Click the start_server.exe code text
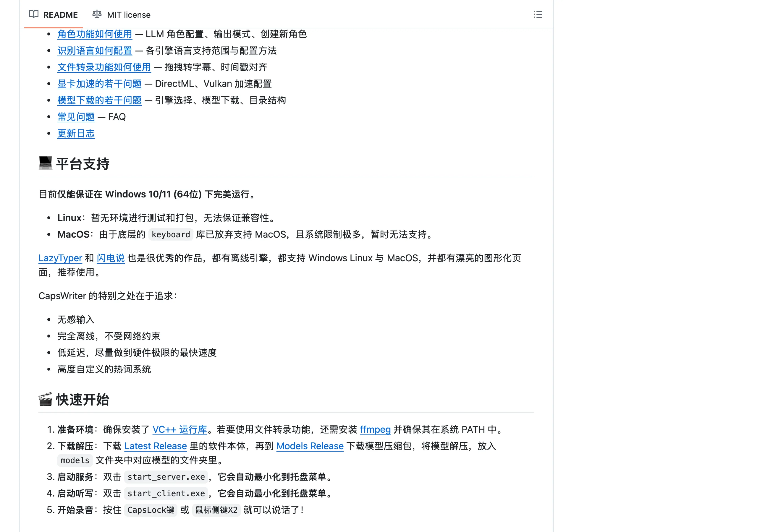 point(166,477)
